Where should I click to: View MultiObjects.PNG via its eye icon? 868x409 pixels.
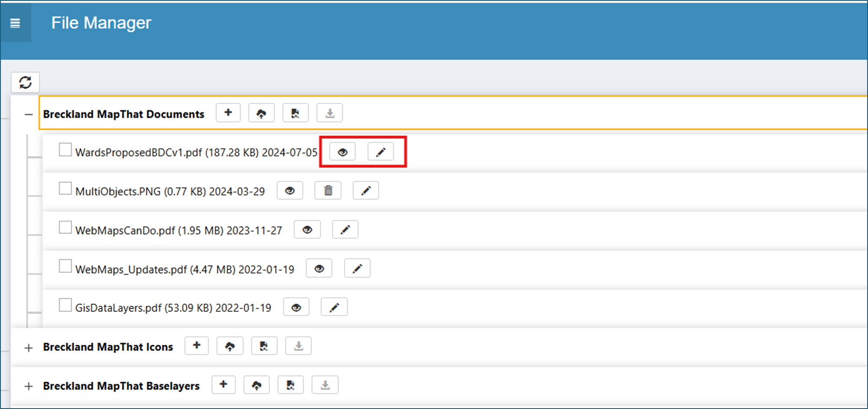tap(290, 191)
